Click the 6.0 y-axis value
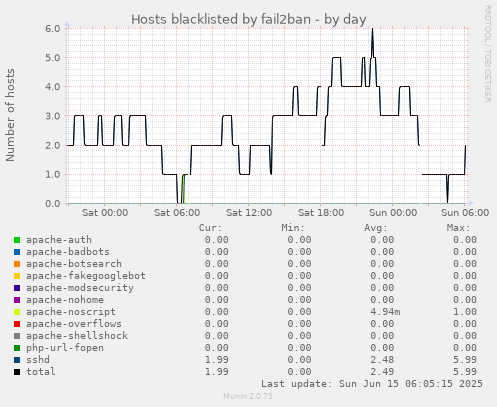497x407 pixels. tap(53, 28)
